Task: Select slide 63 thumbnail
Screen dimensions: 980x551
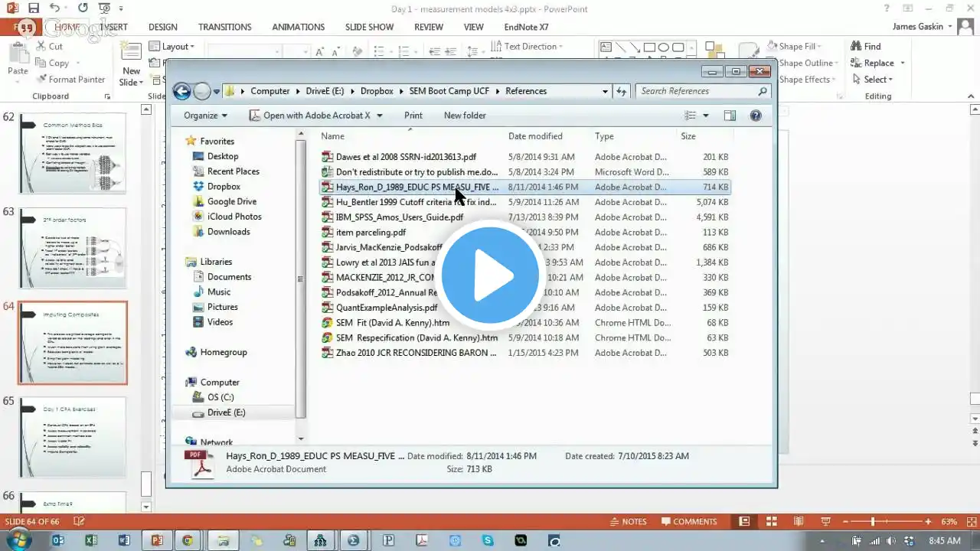Action: tap(73, 248)
